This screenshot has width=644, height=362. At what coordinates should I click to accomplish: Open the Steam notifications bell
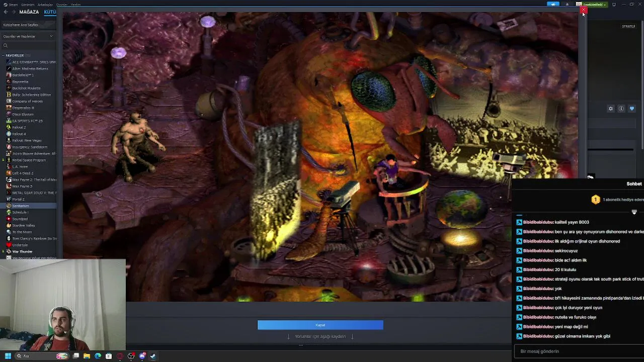(x=567, y=5)
